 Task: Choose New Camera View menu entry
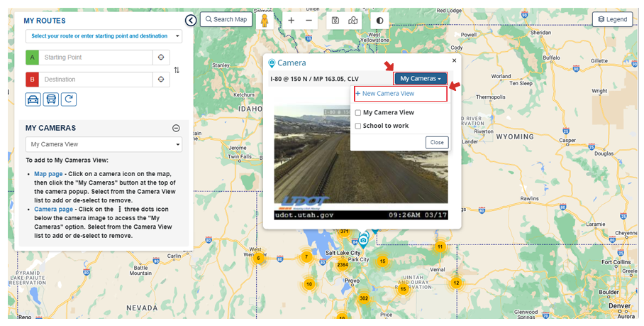tap(401, 94)
